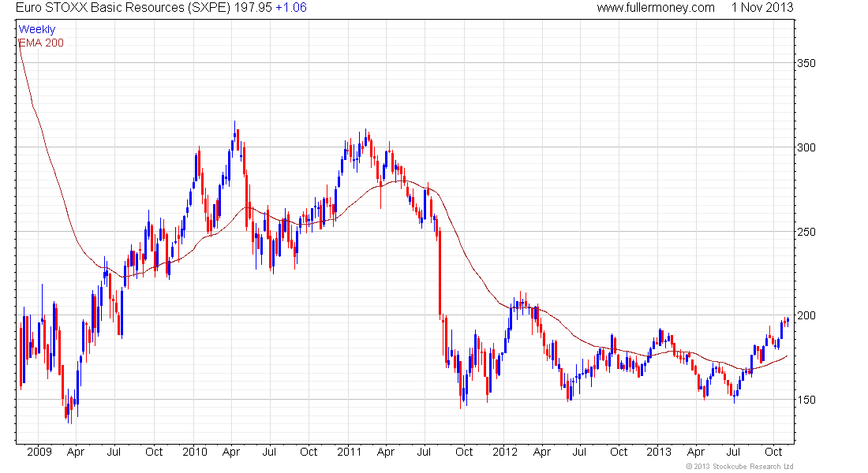This screenshot has width=868, height=473.
Task: Click the last price value 197.95
Action: tap(253, 8)
